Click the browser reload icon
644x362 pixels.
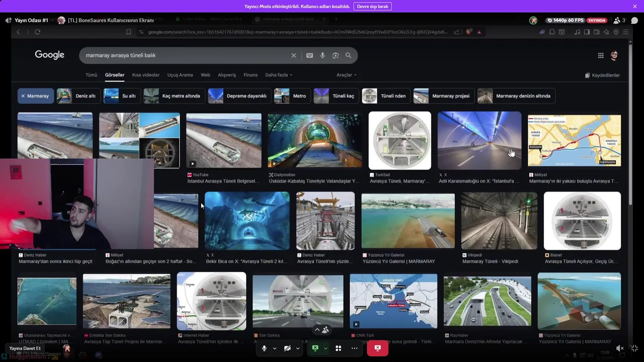(x=37, y=32)
